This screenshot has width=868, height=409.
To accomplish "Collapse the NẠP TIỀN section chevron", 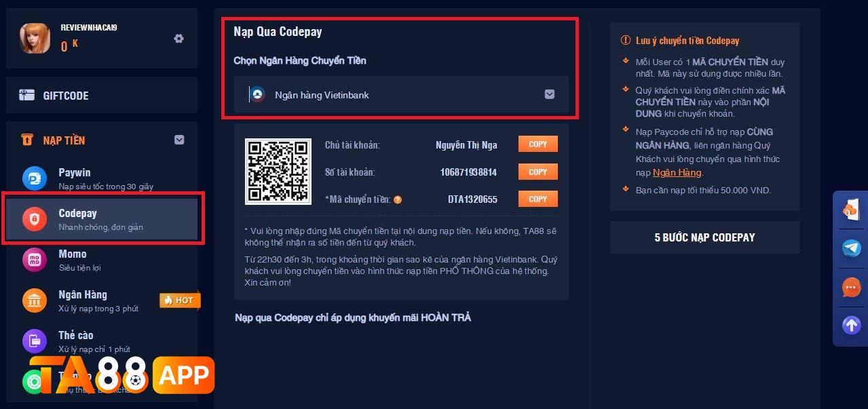I will click(179, 140).
